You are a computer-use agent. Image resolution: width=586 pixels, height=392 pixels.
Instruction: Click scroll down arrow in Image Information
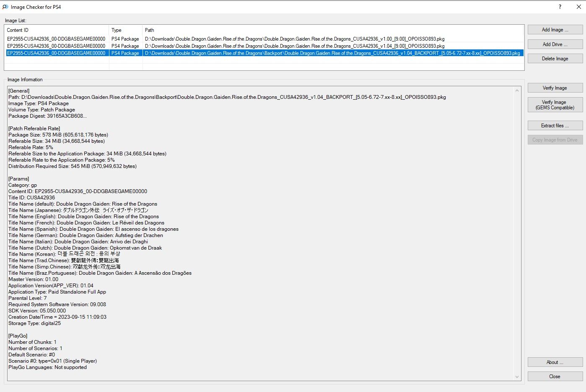click(x=517, y=377)
